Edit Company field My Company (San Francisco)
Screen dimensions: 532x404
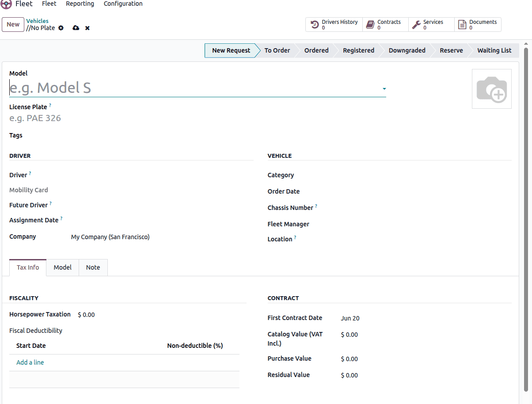click(x=162, y=237)
